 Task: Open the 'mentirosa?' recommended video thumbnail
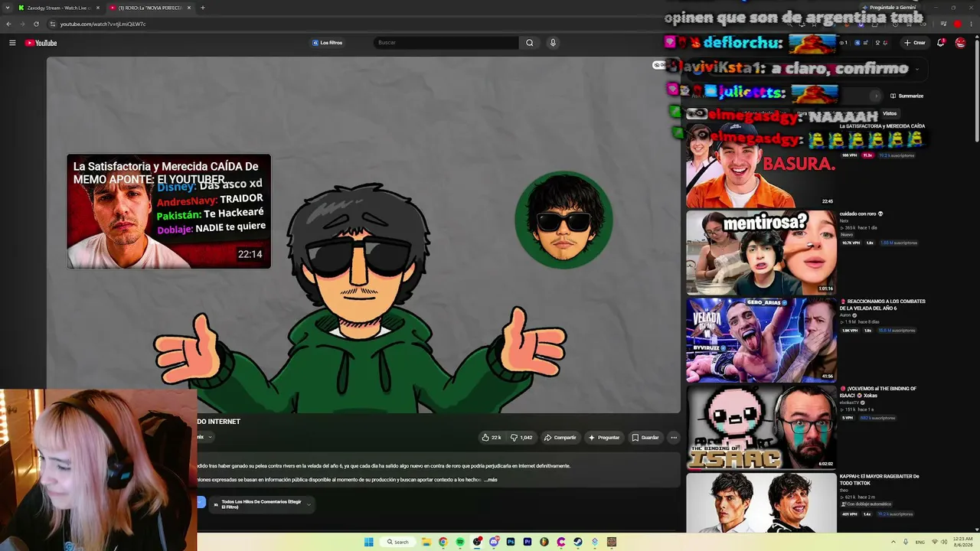point(761,253)
